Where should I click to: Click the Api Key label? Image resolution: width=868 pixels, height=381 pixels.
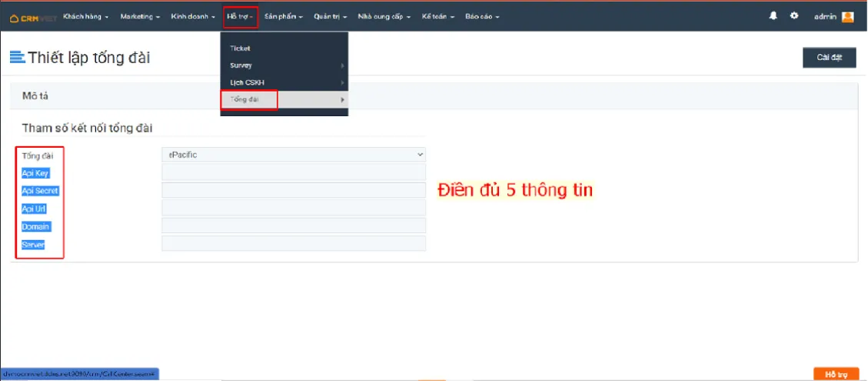tap(35, 173)
